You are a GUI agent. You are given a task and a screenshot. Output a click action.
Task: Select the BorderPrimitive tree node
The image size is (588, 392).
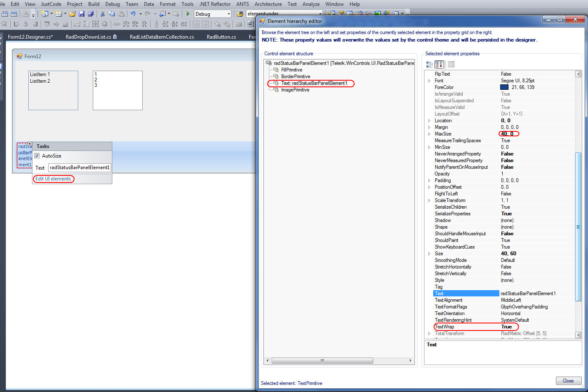296,76
